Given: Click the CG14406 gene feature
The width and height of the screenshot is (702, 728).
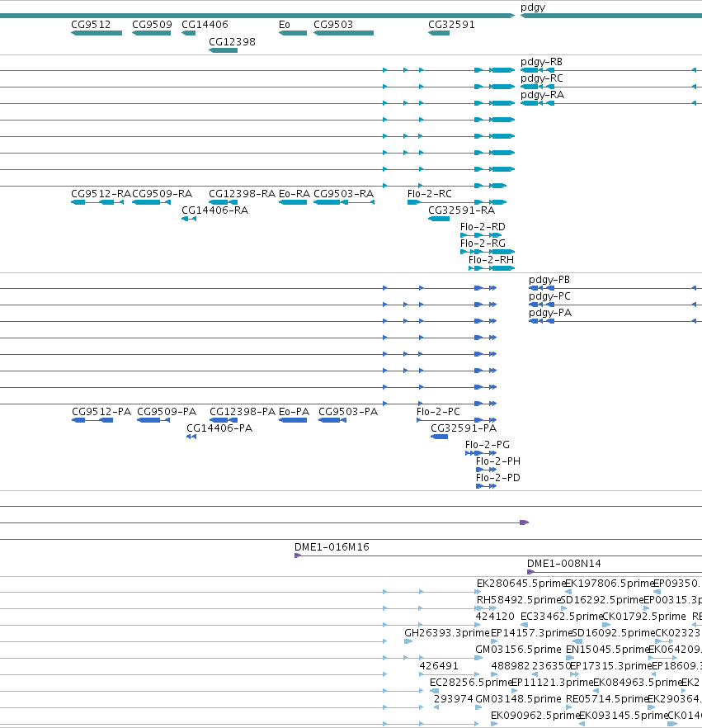Looking at the screenshot, I should [x=188, y=33].
